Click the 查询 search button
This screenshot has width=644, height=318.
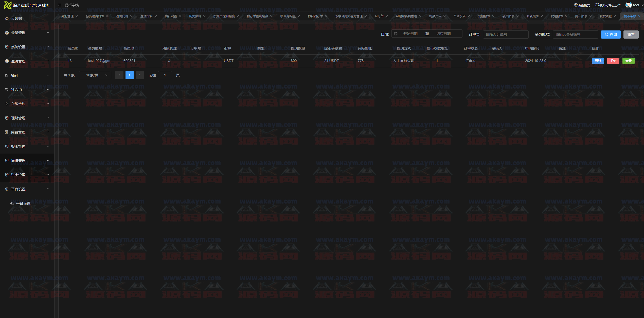pyautogui.click(x=611, y=35)
